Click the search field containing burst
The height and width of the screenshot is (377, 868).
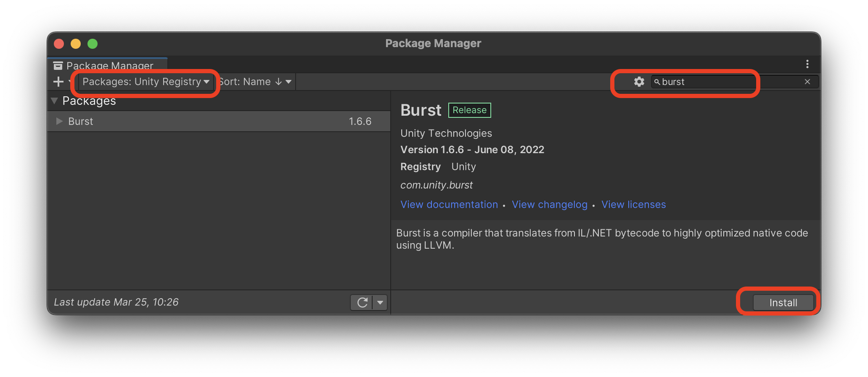click(x=734, y=82)
